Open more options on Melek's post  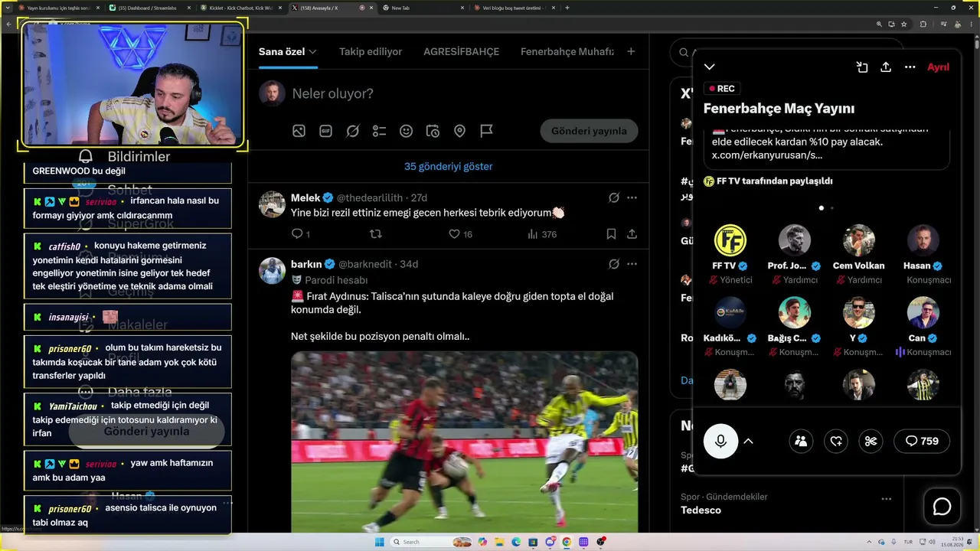pyautogui.click(x=632, y=198)
